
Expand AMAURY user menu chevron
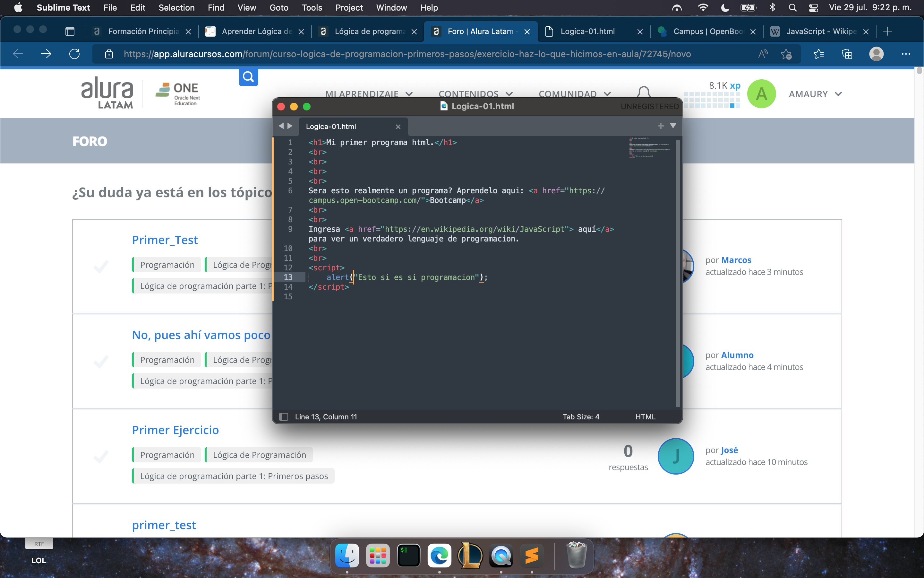pos(838,94)
